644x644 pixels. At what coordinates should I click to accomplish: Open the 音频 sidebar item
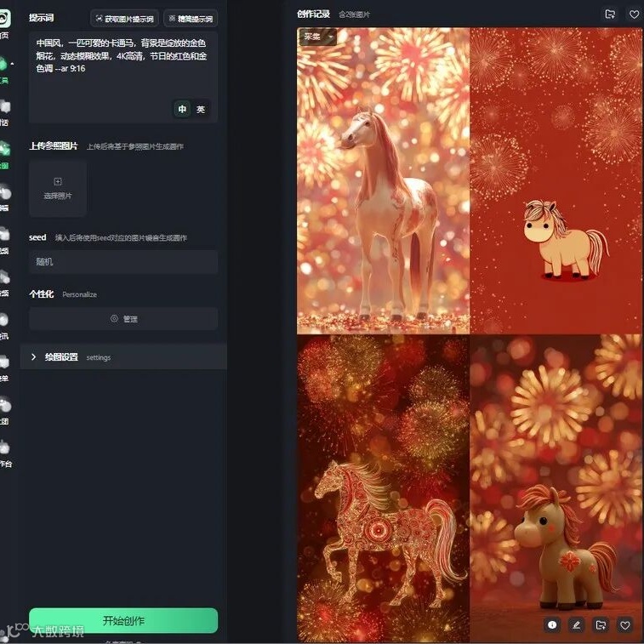[4, 283]
